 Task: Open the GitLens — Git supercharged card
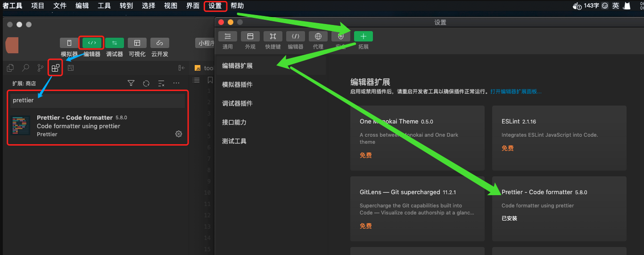tap(417, 209)
